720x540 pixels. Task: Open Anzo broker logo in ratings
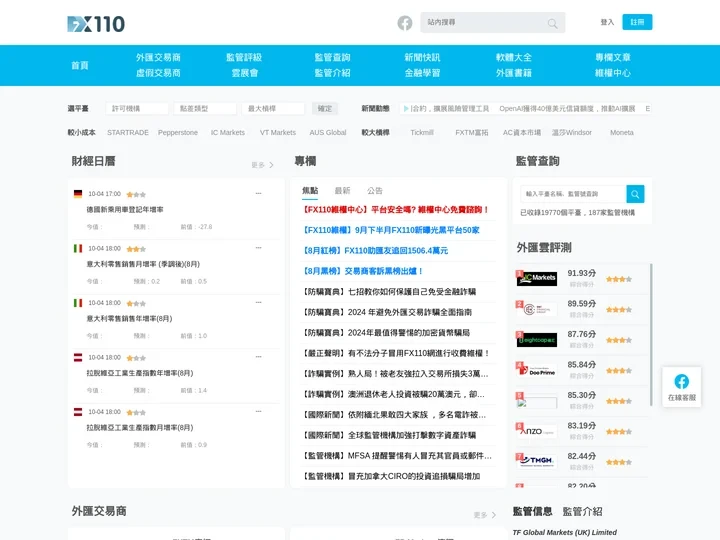point(537,431)
